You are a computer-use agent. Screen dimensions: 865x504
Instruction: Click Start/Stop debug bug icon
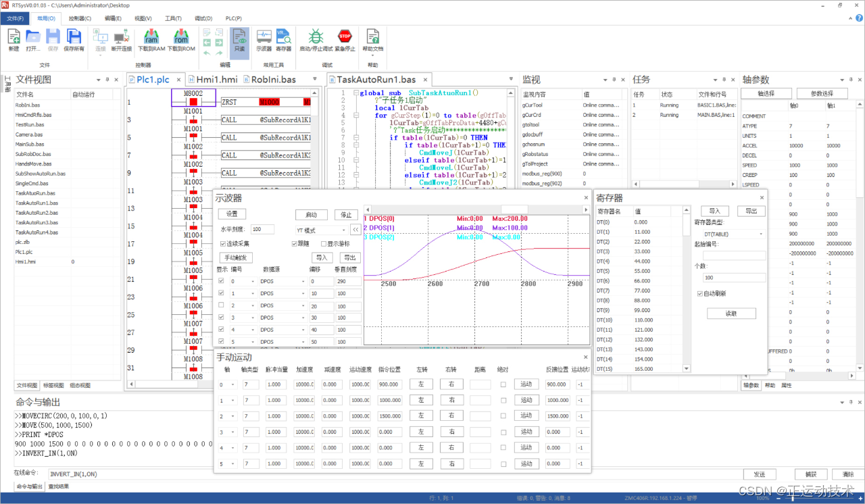[x=316, y=36]
